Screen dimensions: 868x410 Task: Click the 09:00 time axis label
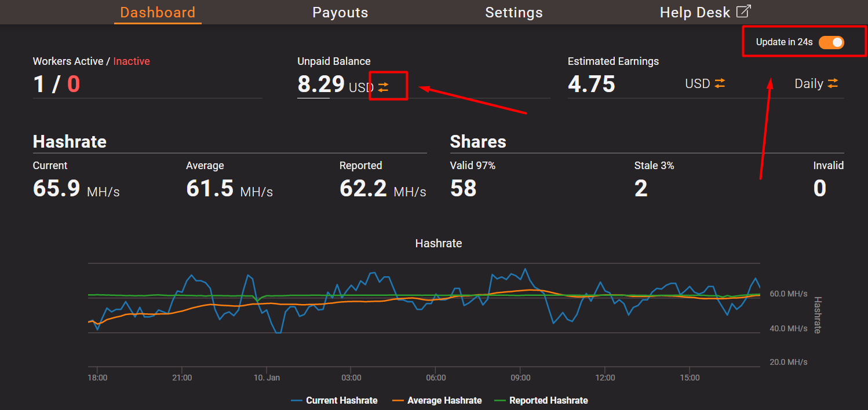520,378
